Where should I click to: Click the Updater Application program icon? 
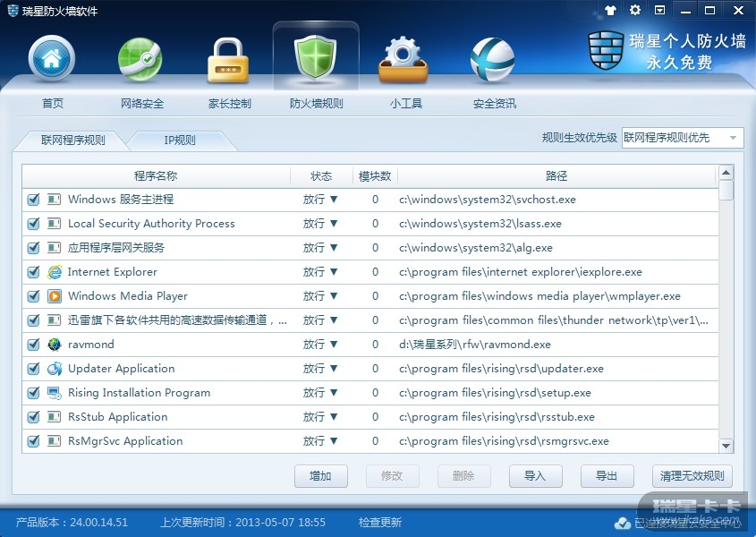coord(55,368)
